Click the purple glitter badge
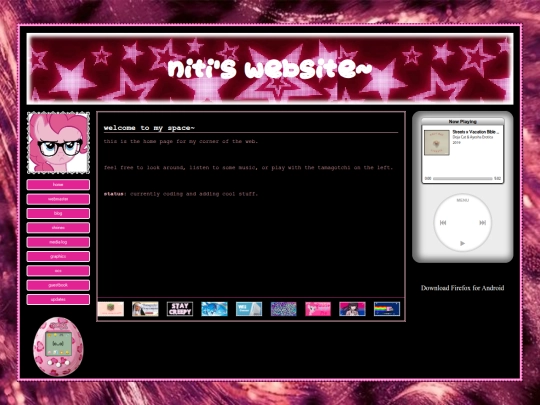 click(x=283, y=309)
